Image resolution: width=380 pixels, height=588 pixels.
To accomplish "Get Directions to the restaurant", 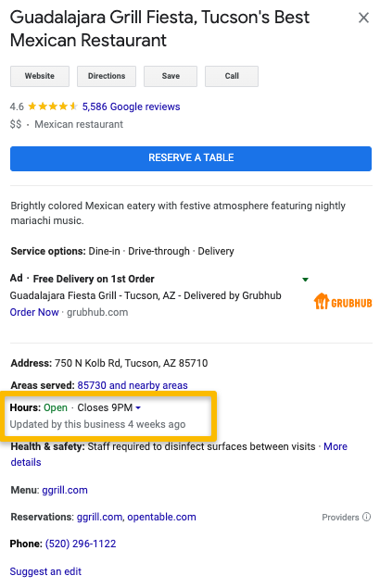I will pos(107,76).
